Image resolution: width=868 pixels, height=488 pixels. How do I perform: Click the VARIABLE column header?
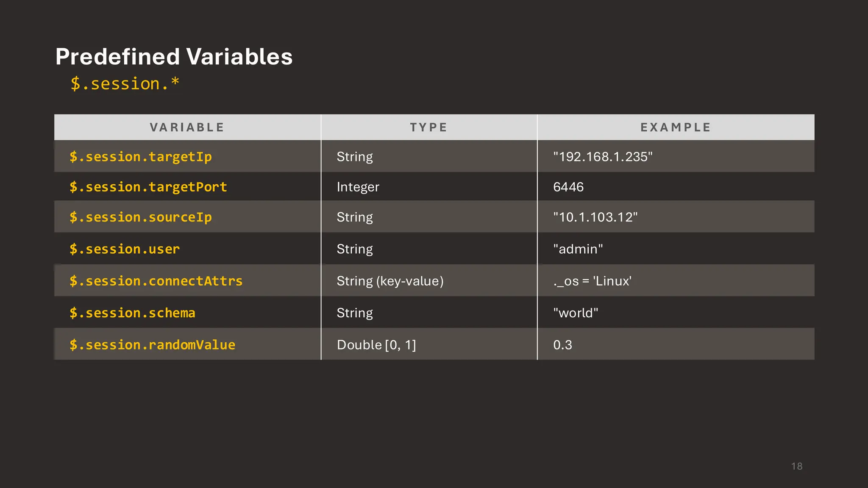click(187, 128)
